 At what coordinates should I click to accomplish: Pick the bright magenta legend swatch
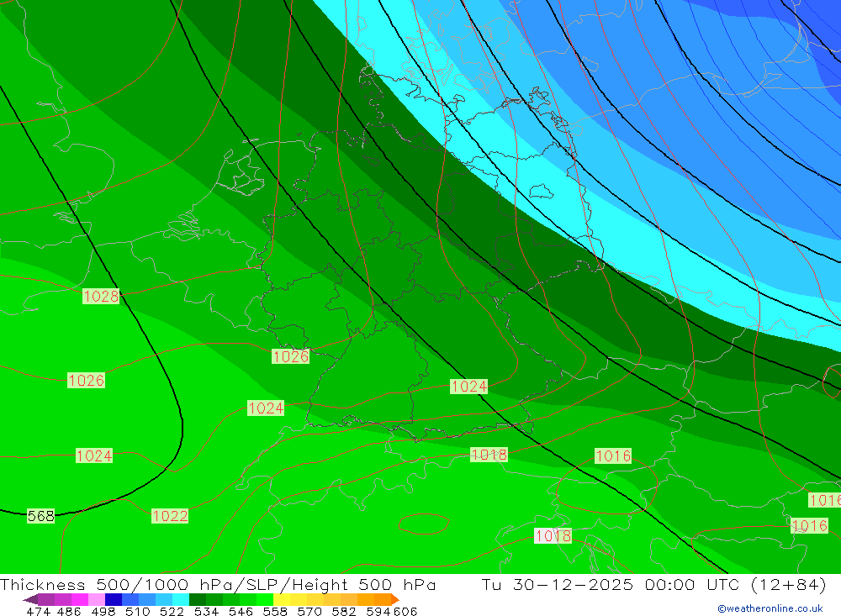[x=80, y=599]
